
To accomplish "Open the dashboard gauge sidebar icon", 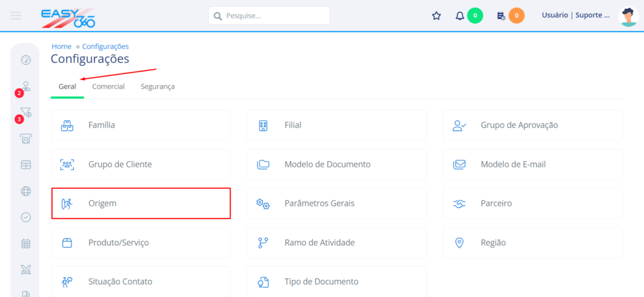I will coord(26,60).
